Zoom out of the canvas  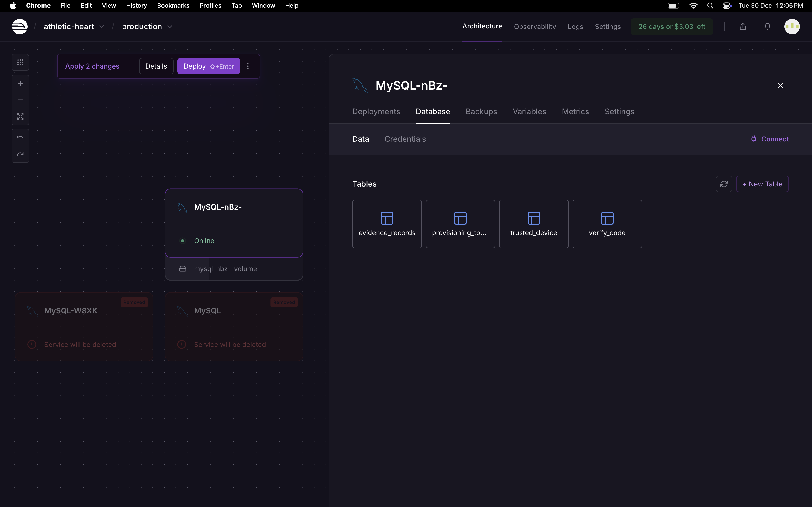pyautogui.click(x=20, y=100)
